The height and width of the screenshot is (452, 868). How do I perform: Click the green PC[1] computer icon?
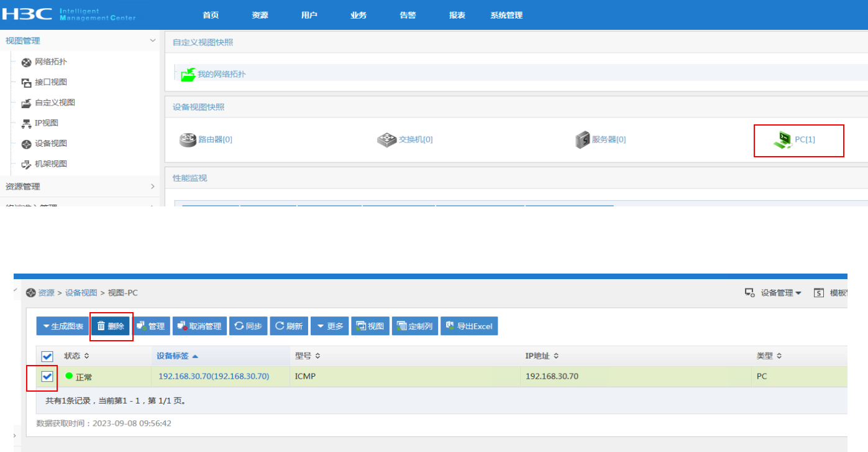(x=782, y=141)
